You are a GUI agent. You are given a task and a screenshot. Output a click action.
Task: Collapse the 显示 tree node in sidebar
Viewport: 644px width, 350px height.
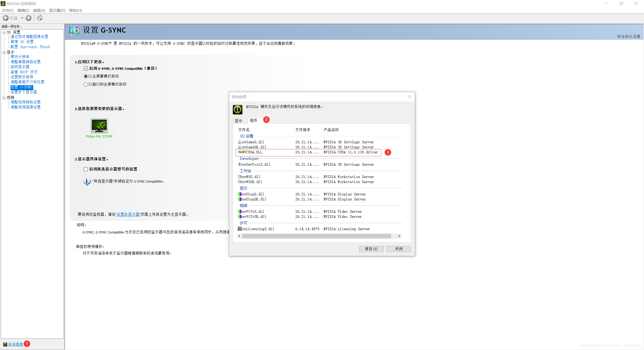(x=4, y=52)
